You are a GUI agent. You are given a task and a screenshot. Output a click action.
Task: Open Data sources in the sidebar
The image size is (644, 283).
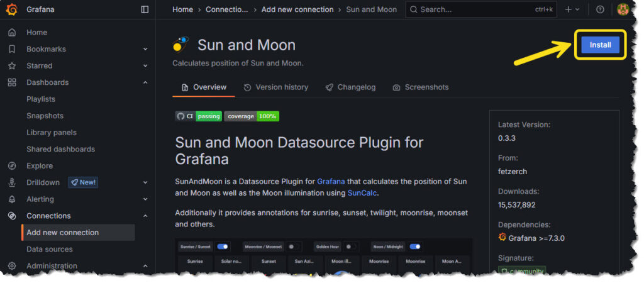(x=49, y=249)
